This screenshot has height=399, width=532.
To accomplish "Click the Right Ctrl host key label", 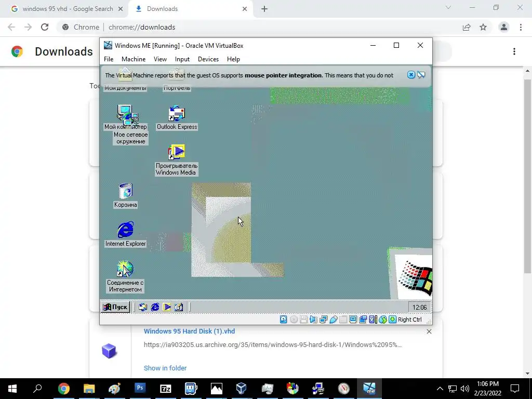I will point(409,320).
